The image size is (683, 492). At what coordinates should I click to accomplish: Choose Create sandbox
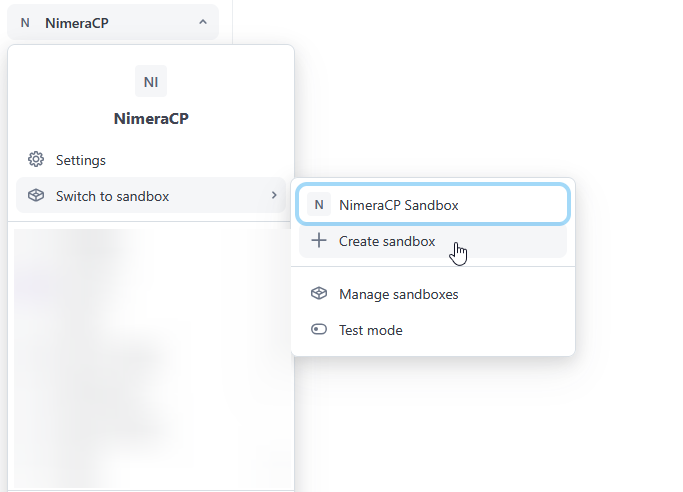coord(387,241)
